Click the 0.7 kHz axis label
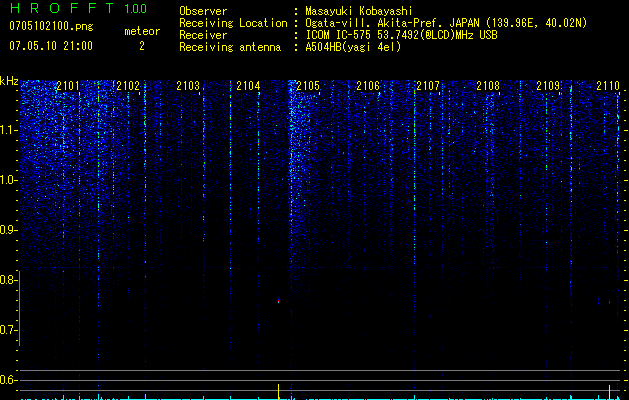The height and width of the screenshot is (400, 629). tap(7, 330)
